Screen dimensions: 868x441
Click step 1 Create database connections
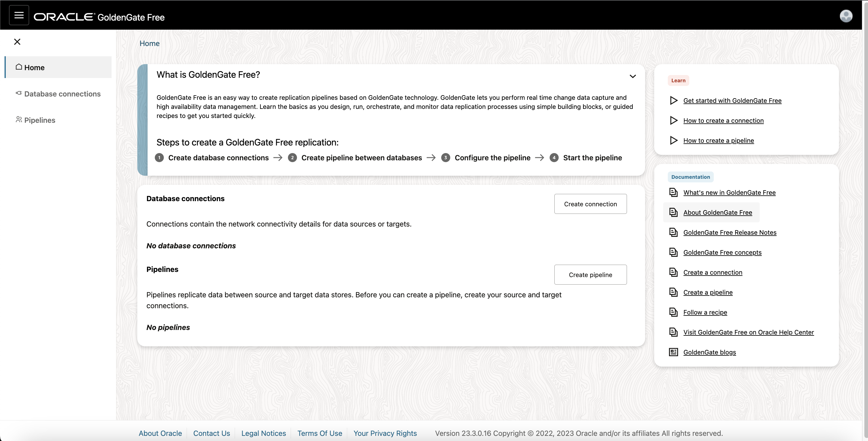pos(218,158)
